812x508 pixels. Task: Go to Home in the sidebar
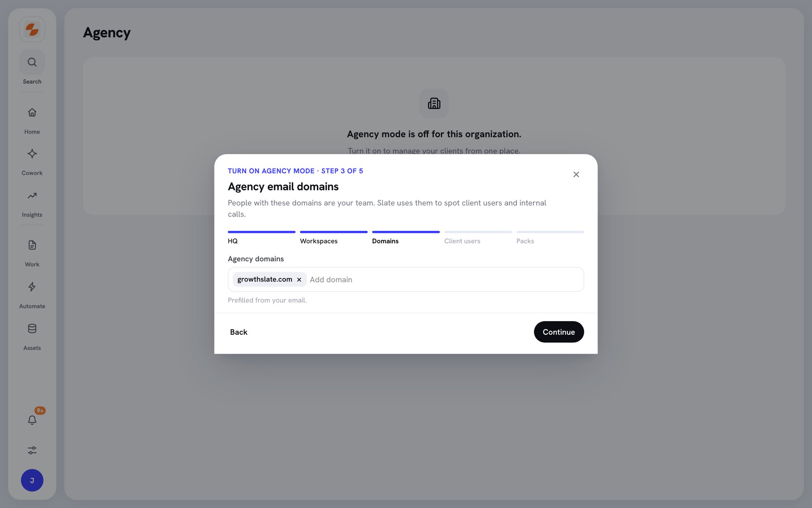pyautogui.click(x=32, y=120)
